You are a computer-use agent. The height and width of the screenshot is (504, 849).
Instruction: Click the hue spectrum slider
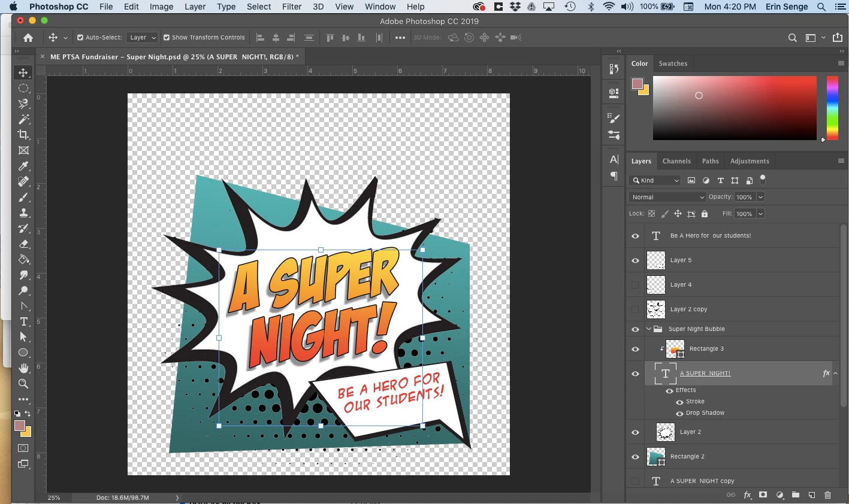832,108
